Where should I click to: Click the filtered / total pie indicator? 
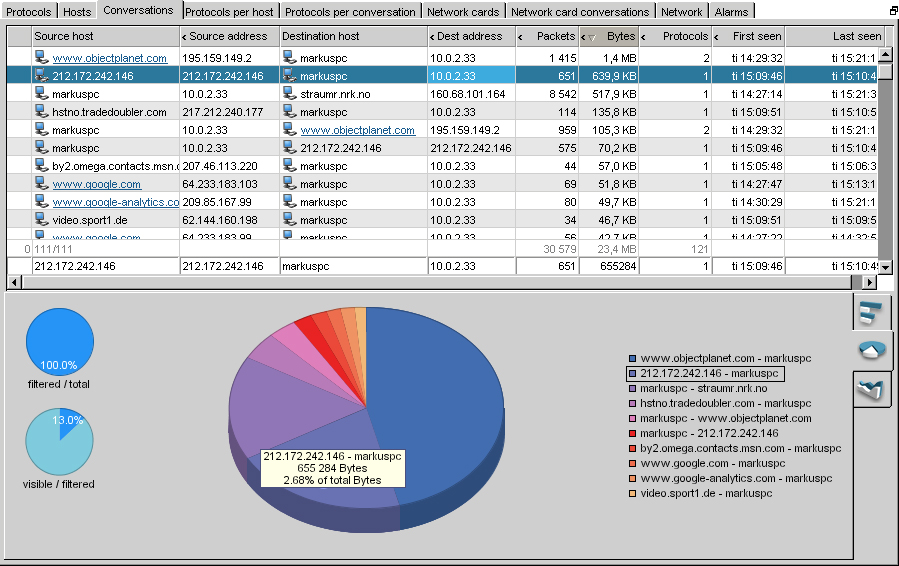click(60, 342)
